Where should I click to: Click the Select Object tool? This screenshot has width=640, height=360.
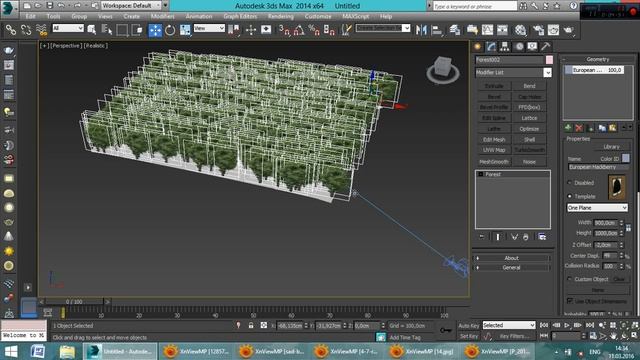pos(91,30)
